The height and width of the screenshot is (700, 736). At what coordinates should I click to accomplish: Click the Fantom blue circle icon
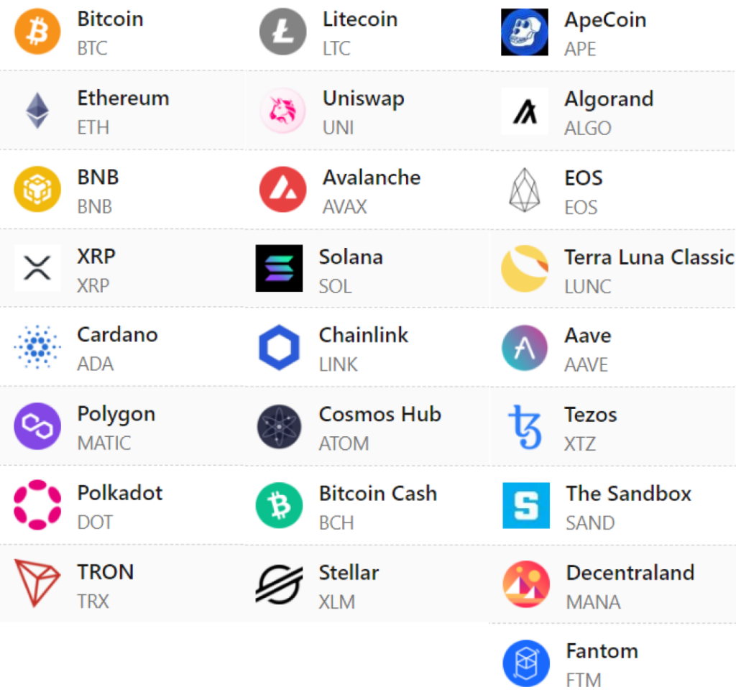click(526, 663)
